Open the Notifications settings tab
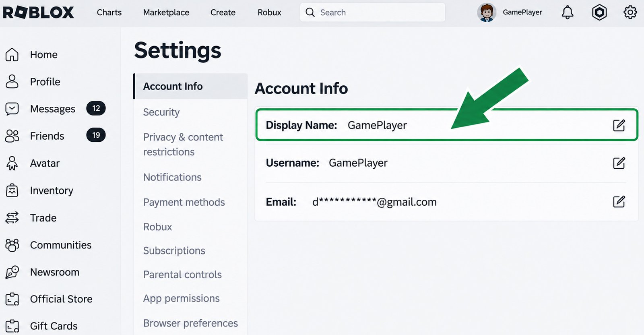 point(172,177)
